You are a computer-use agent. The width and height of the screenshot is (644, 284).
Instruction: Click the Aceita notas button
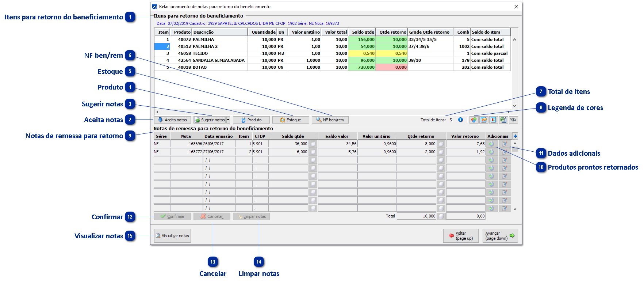[x=172, y=120]
